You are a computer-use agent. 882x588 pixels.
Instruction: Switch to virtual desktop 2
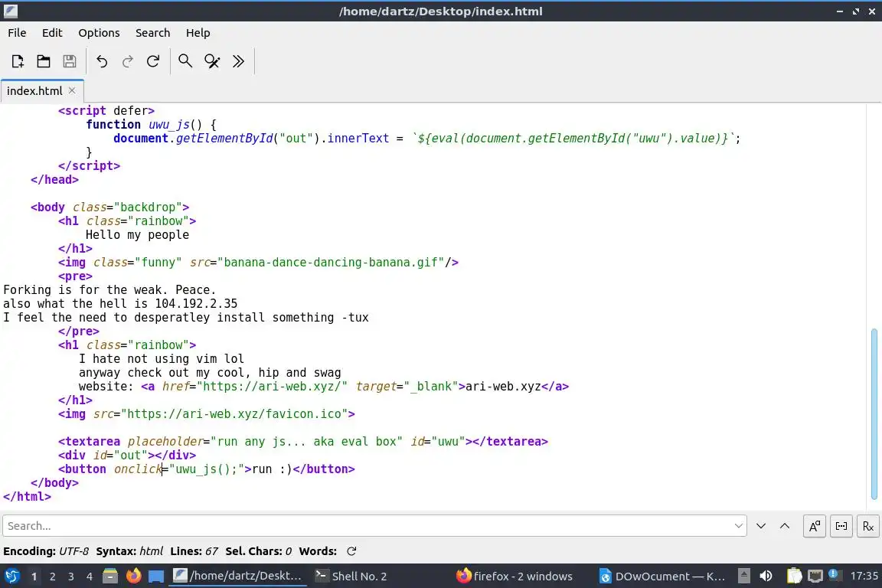click(x=52, y=577)
